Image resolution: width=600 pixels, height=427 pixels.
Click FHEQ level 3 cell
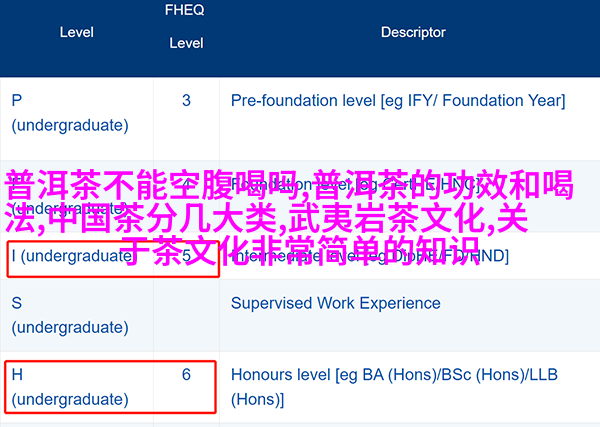pyautogui.click(x=186, y=100)
